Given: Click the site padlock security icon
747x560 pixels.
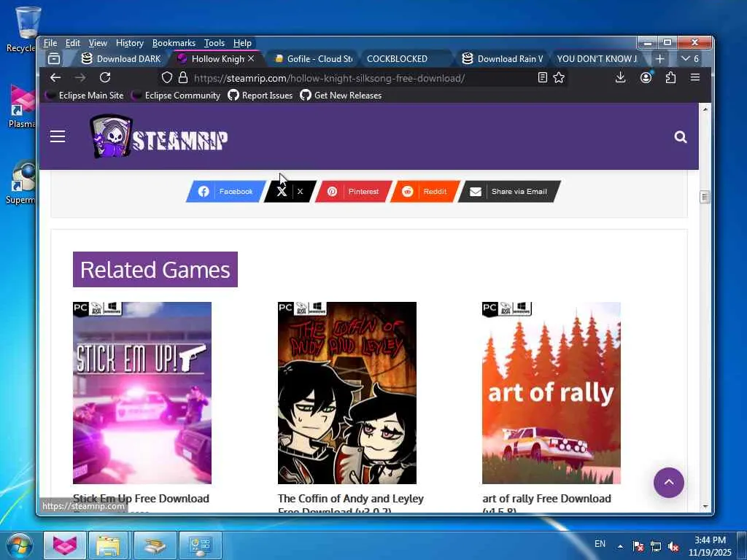Looking at the screenshot, I should [x=183, y=77].
